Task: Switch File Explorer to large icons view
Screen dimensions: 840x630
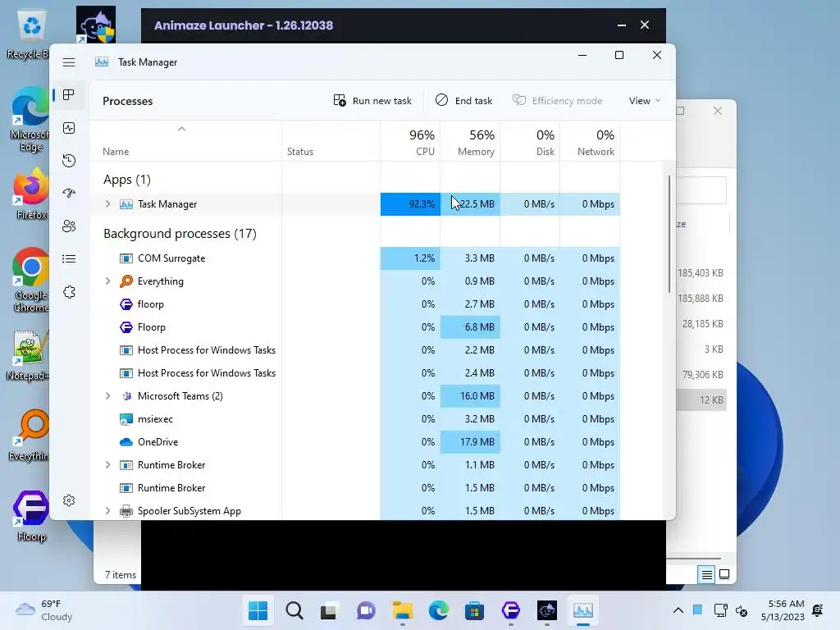Action: [724, 575]
